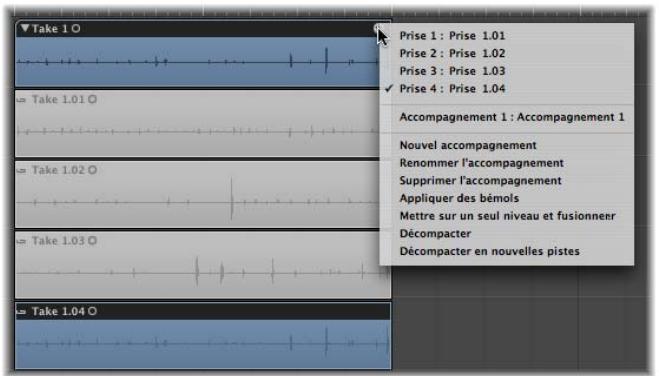Screen dimensions: 659x376
Task: Click the take icon left of Take 1.01
Action: pos(21,100)
